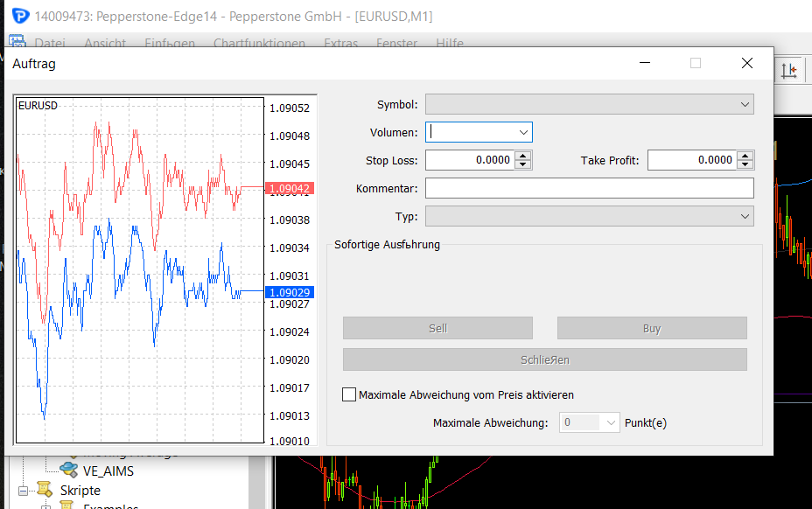This screenshot has height=509, width=812.
Task: Open the Ansicht menu
Action: (105, 43)
